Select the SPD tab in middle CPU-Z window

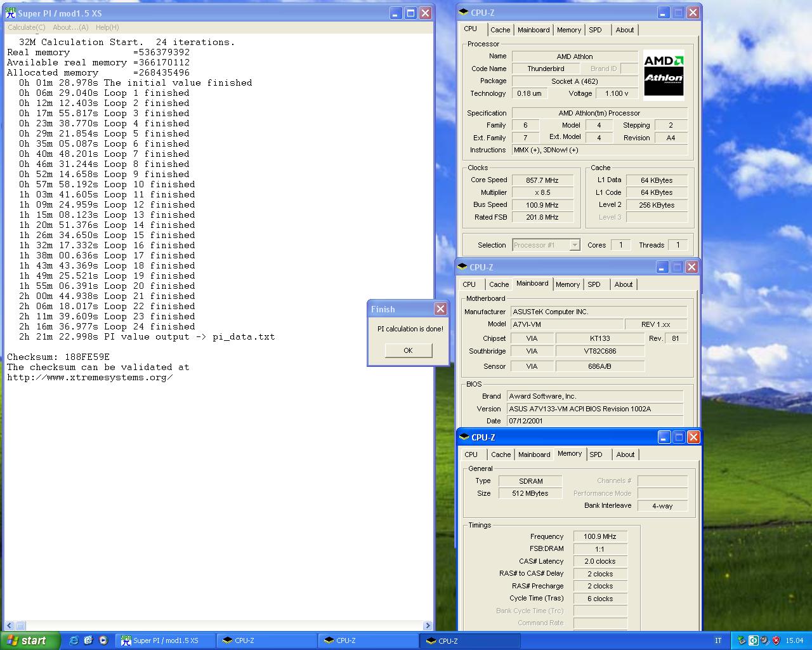pos(594,284)
